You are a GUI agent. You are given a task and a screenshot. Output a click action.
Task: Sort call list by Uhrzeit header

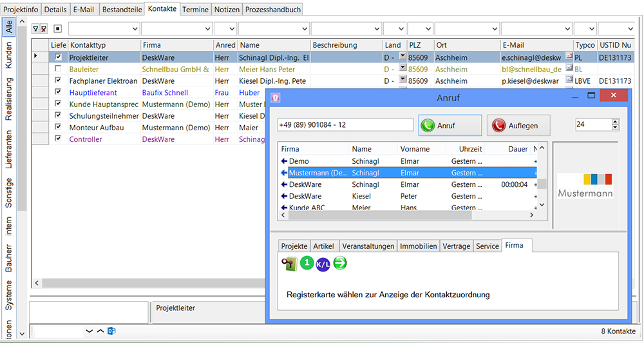pyautogui.click(x=466, y=149)
